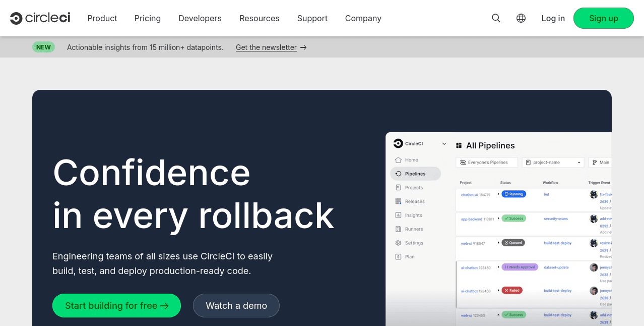
Task: Open the Pricing page
Action: (148, 18)
